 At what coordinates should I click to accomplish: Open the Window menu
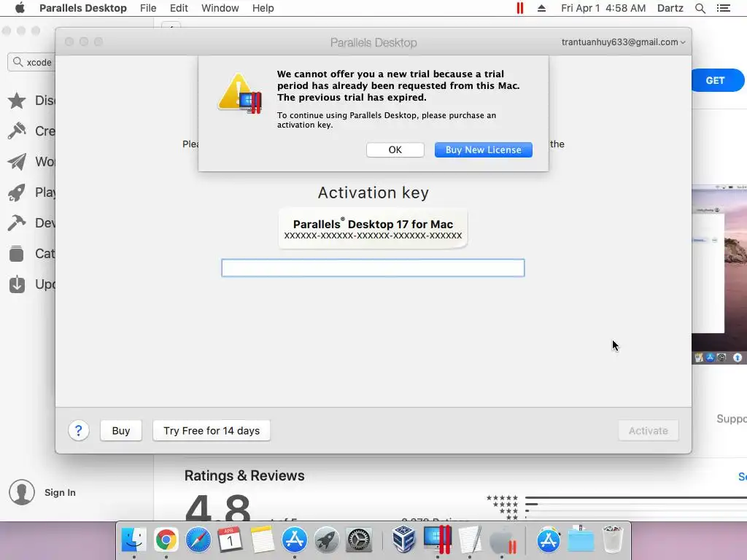(220, 8)
